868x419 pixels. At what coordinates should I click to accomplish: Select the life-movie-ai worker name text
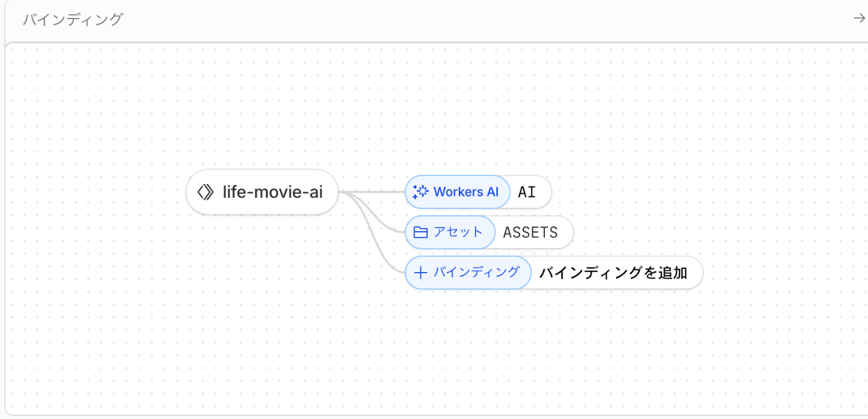(273, 192)
